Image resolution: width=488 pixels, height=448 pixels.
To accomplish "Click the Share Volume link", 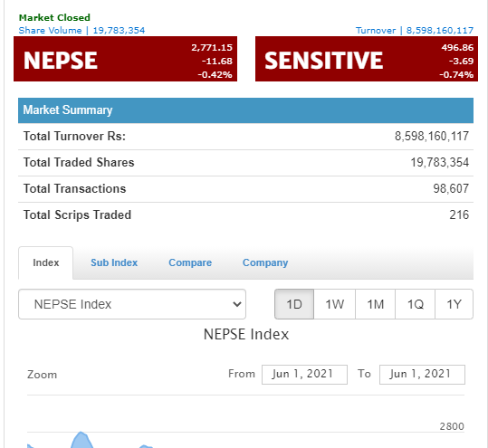I will coord(81,31).
